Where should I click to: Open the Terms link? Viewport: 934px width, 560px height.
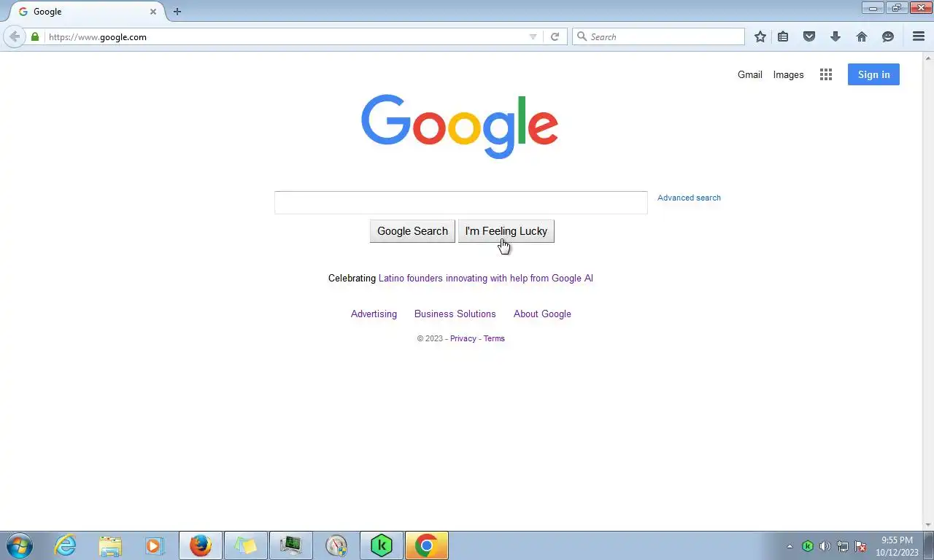click(x=494, y=338)
